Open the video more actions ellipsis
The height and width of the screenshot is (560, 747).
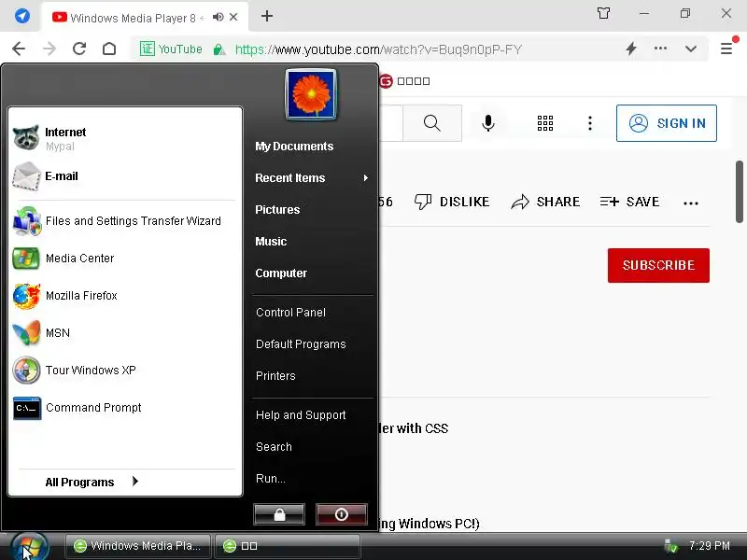691,203
